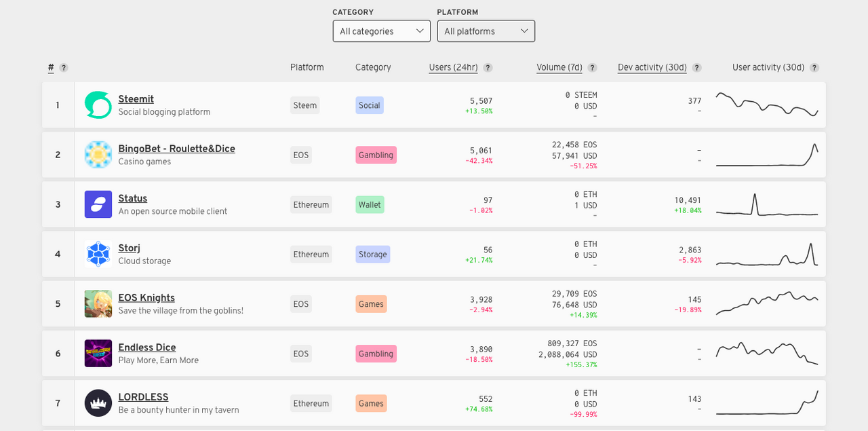Sort by Users (24hr) column header
The image size is (868, 431).
tap(454, 68)
